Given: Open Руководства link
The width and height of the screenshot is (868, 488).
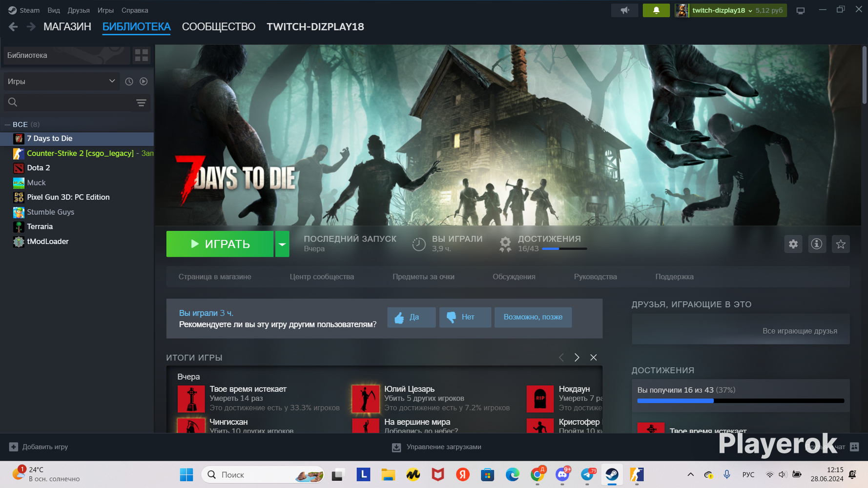Looking at the screenshot, I should coord(596,277).
